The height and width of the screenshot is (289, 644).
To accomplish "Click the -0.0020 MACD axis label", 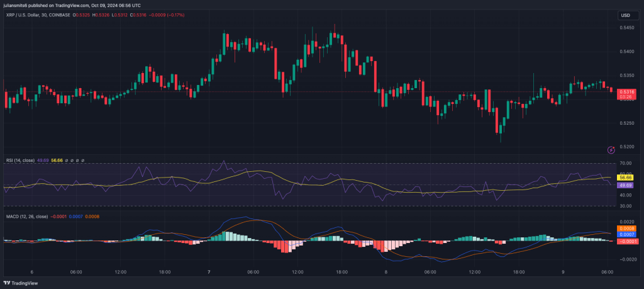I will pos(628,259).
